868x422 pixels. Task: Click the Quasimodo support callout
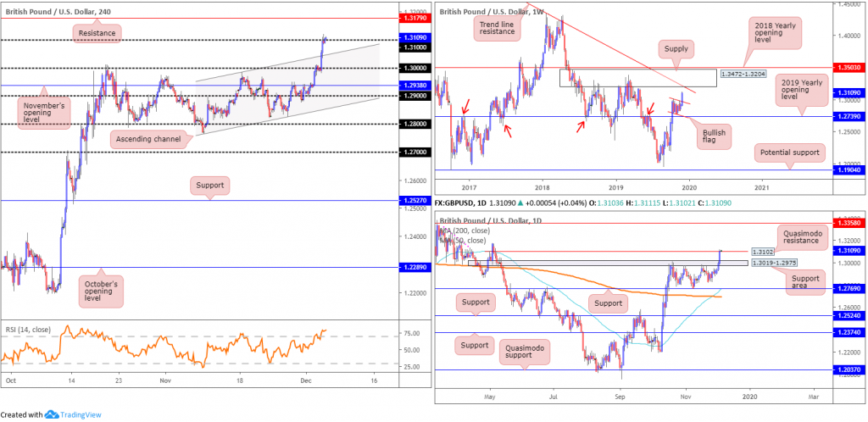tap(524, 351)
